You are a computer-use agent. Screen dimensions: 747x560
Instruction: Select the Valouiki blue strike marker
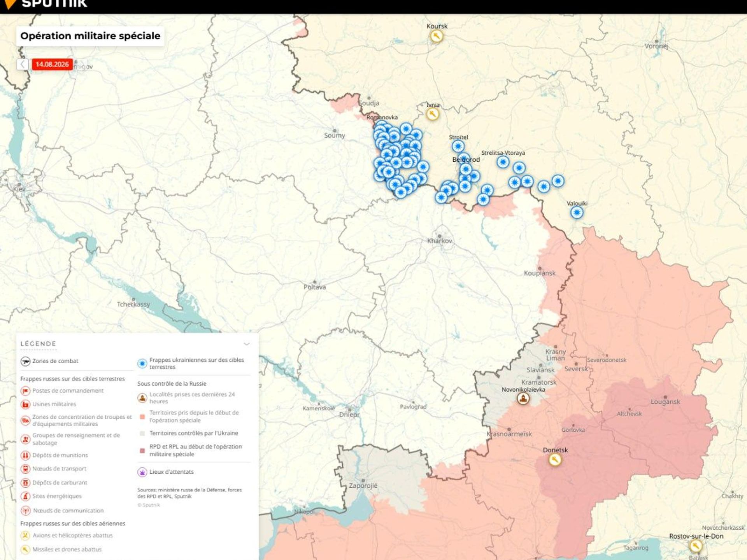click(577, 213)
